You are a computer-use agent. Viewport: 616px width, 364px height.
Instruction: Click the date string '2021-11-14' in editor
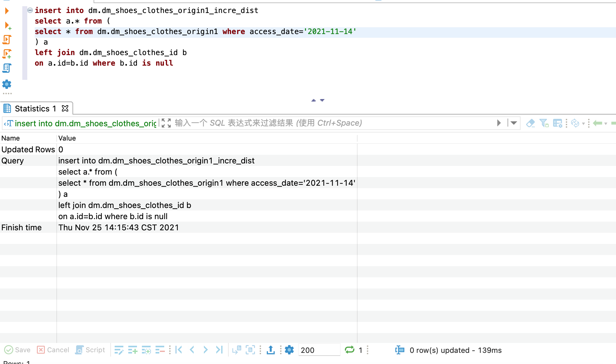tap(330, 32)
